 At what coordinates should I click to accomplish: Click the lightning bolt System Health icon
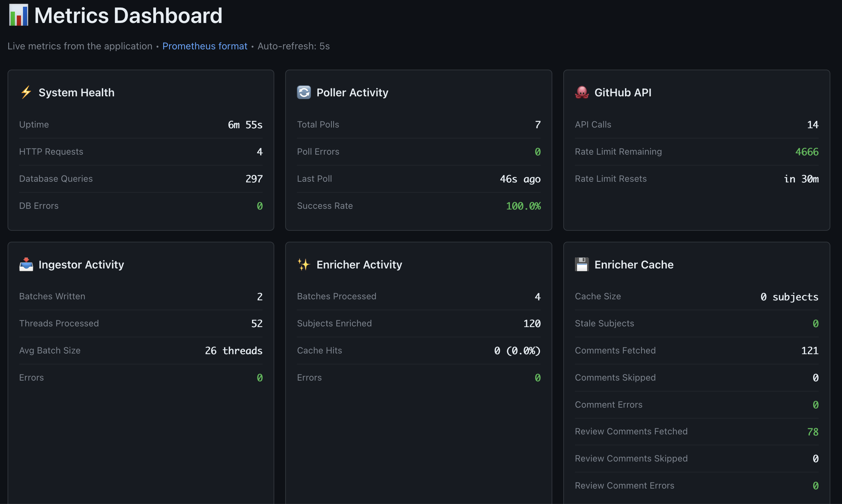pos(26,92)
